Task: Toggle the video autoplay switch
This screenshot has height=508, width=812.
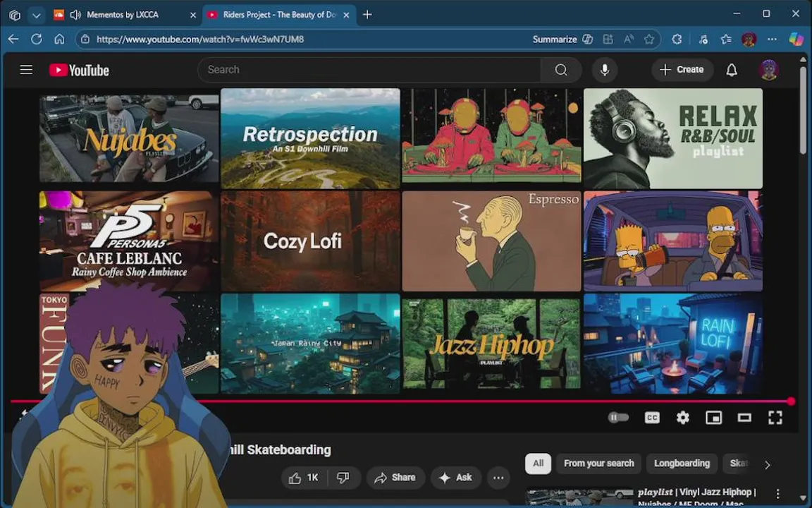Action: point(617,417)
